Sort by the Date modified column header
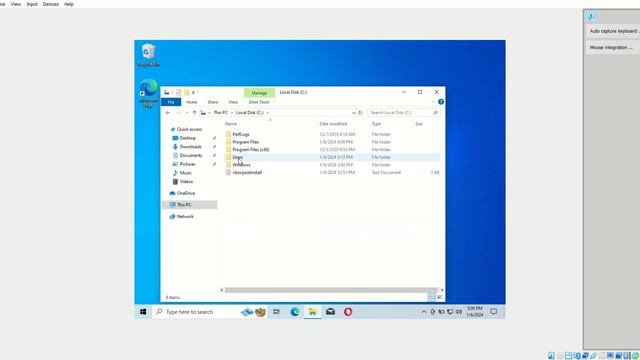640x360 pixels. tap(333, 124)
